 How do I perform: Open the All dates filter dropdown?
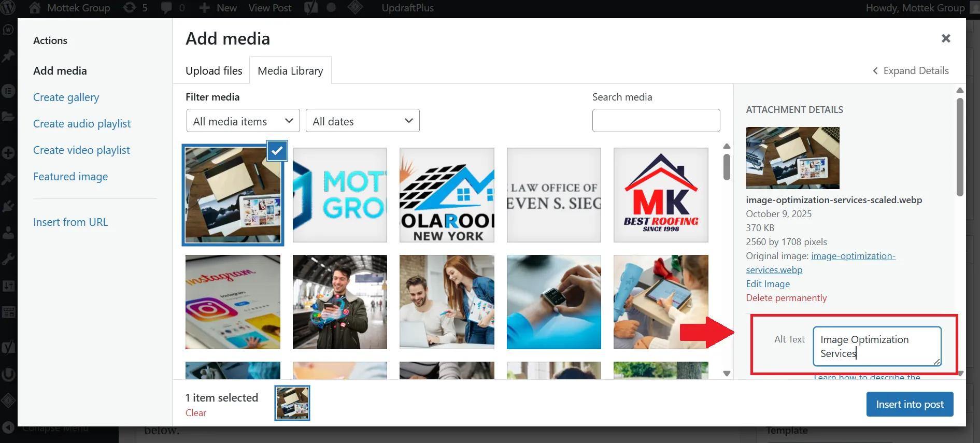[x=363, y=121]
